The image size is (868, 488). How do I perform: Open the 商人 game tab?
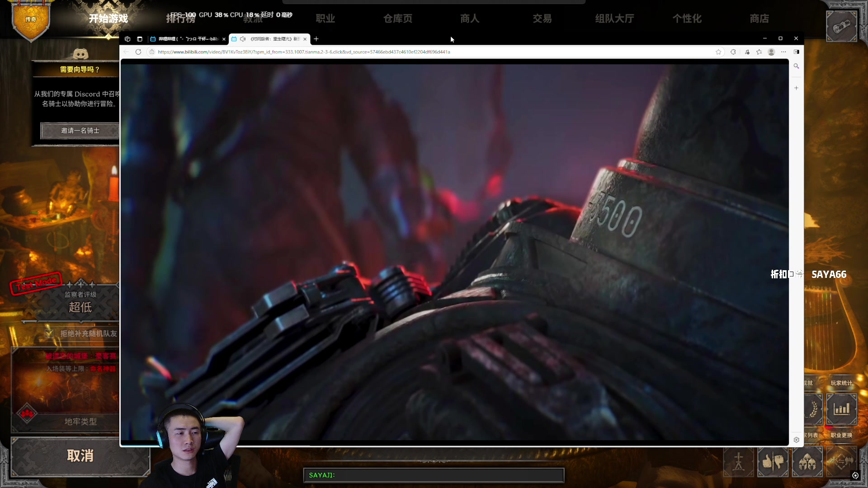470,19
